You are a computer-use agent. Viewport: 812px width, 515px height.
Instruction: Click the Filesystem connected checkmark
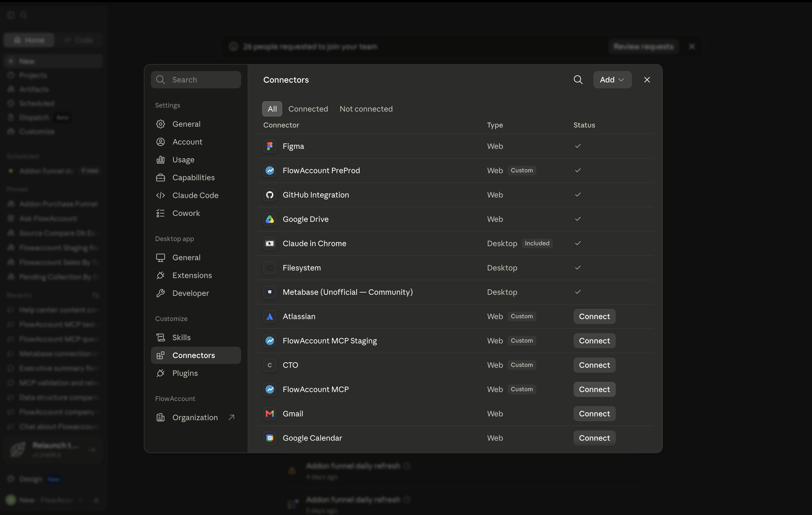pos(578,267)
